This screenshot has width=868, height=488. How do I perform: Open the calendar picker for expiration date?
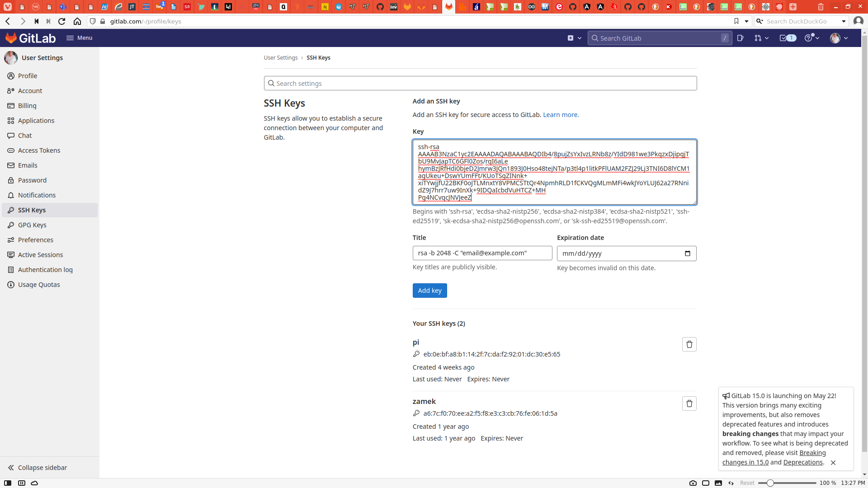pyautogui.click(x=687, y=253)
